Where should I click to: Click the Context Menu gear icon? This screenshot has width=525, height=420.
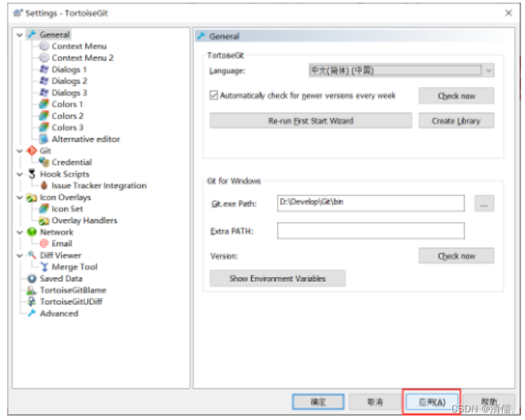pos(44,46)
